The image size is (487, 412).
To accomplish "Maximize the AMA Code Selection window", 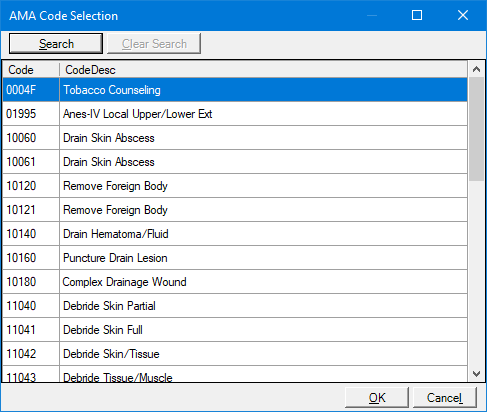I will [417, 15].
